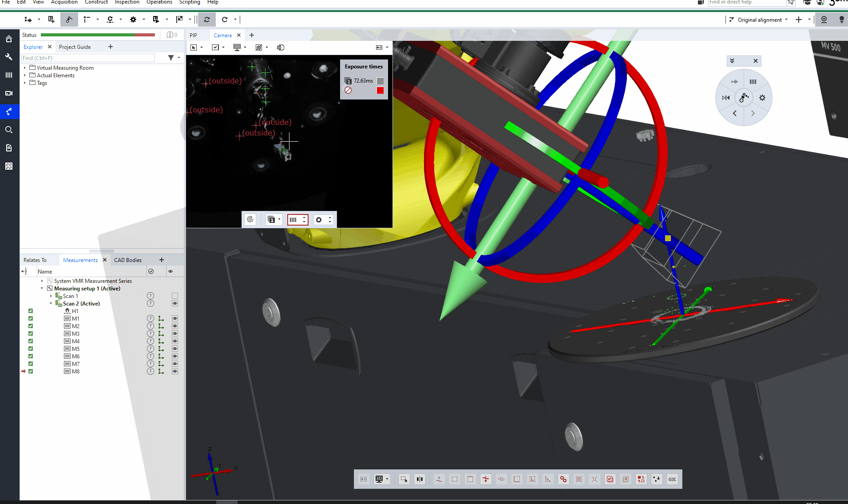The width and height of the screenshot is (848, 504).
Task: Click the Find (Ctrl+F) field in the Explorer
Action: [x=87, y=58]
